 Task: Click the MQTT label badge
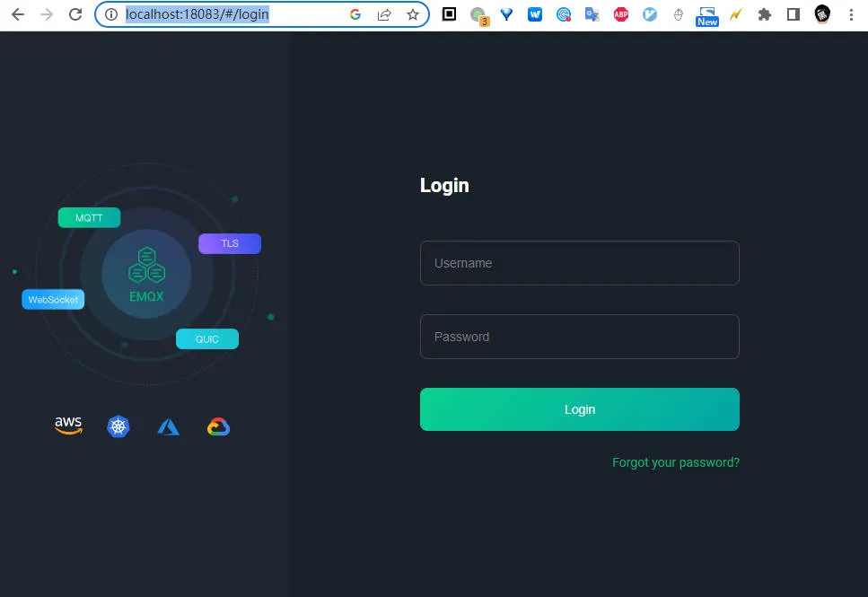point(89,217)
